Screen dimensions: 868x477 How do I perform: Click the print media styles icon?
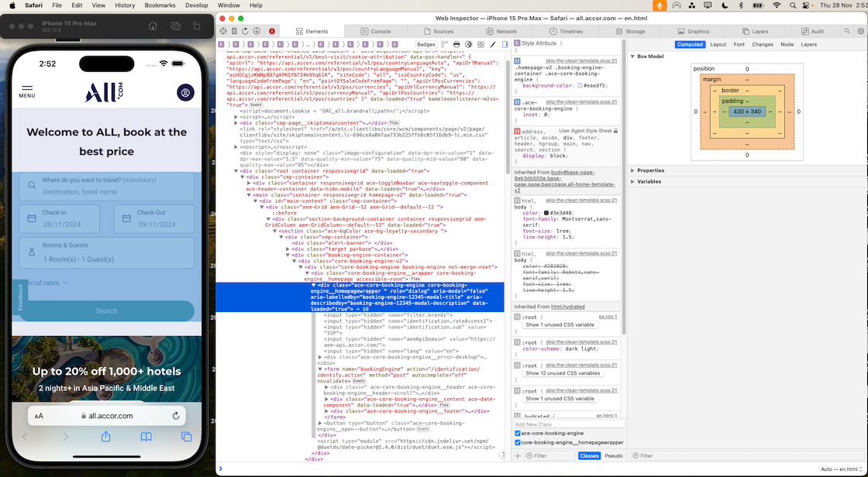click(x=456, y=45)
